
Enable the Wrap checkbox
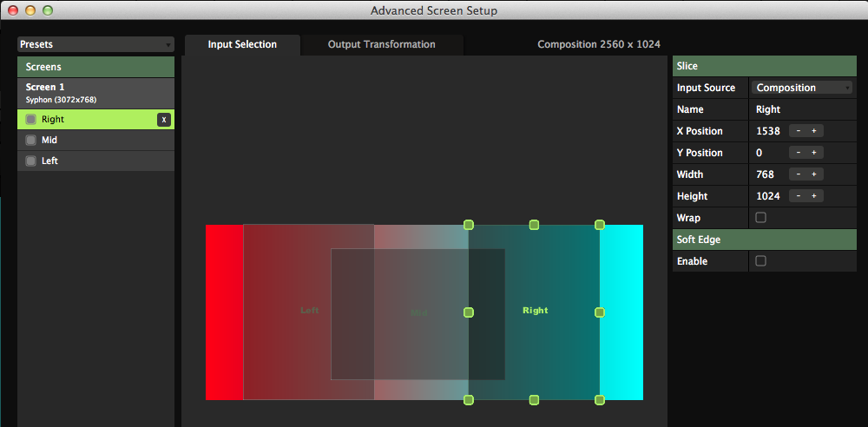[x=761, y=218]
